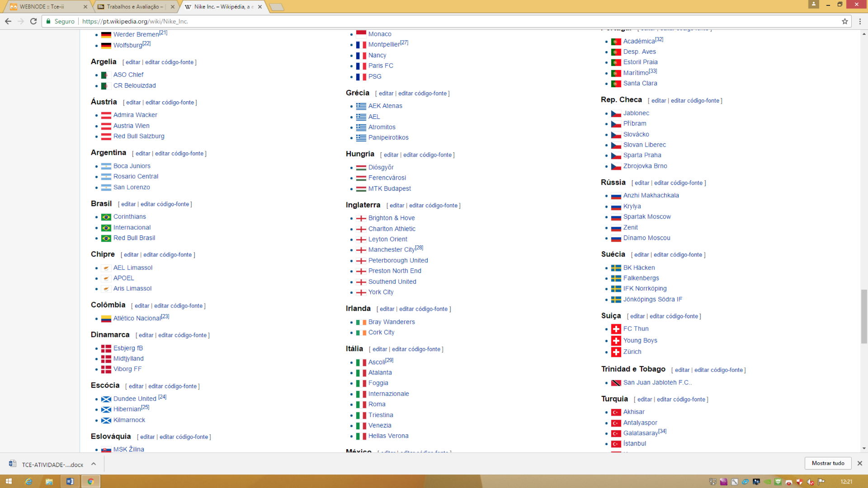Click the browser back arrow

[8, 21]
